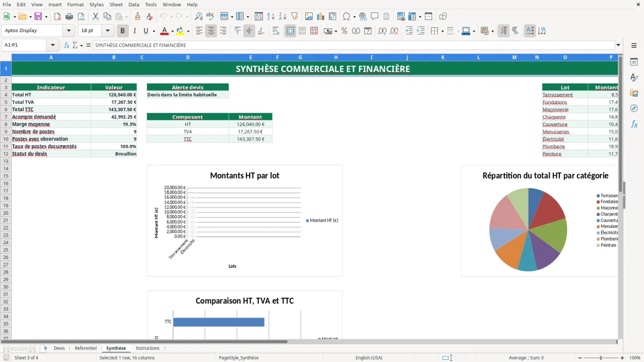The width and height of the screenshot is (644, 362).
Task: Toggle Merge and Center Cells
Action: tap(290, 31)
